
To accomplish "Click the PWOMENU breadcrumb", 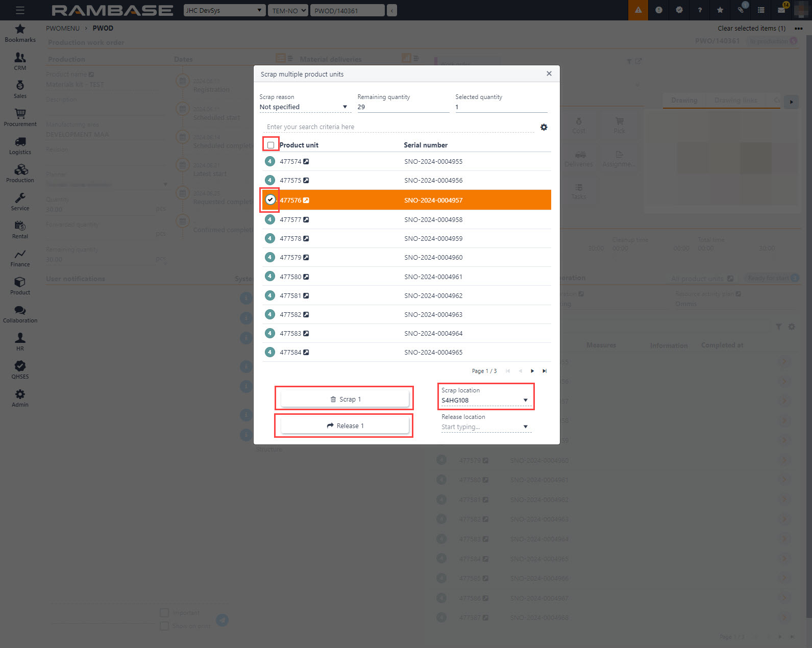I will [x=63, y=28].
